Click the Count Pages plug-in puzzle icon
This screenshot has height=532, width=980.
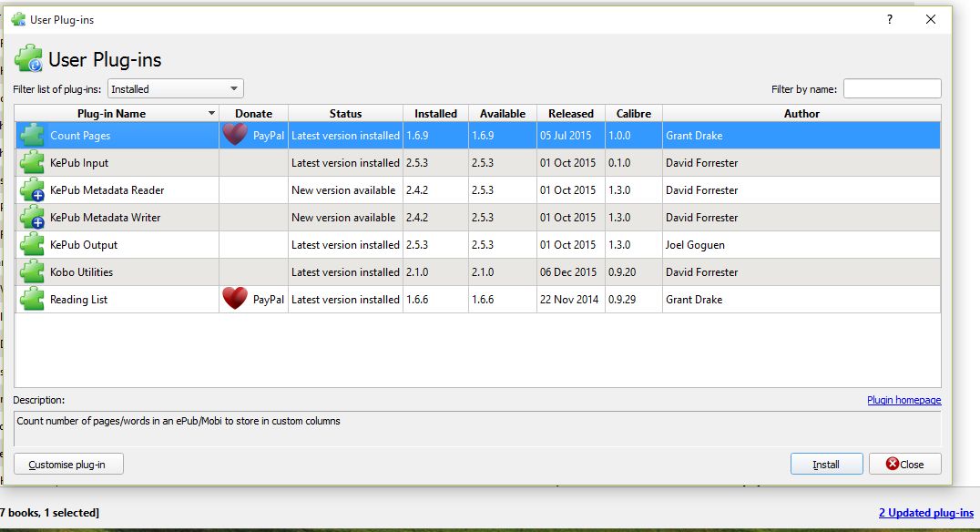point(32,135)
